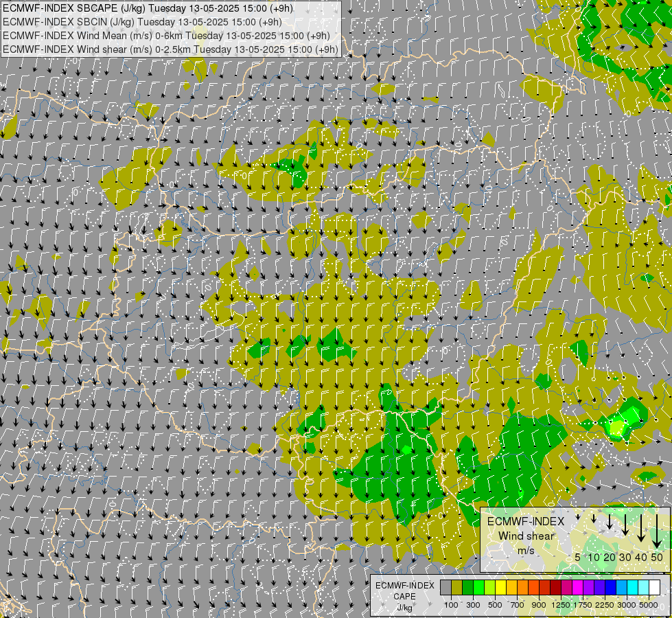Select the pale cyan CAPE legend swatch

(x=644, y=588)
